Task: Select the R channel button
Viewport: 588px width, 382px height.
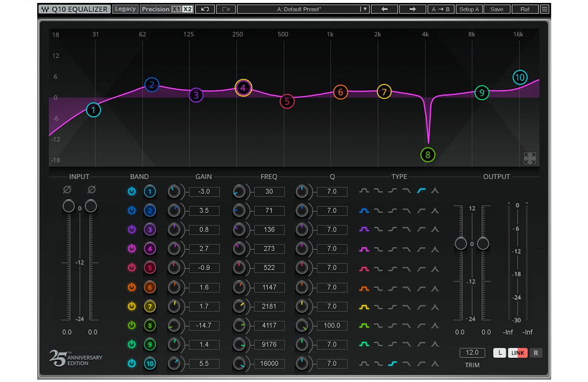Action: click(536, 353)
